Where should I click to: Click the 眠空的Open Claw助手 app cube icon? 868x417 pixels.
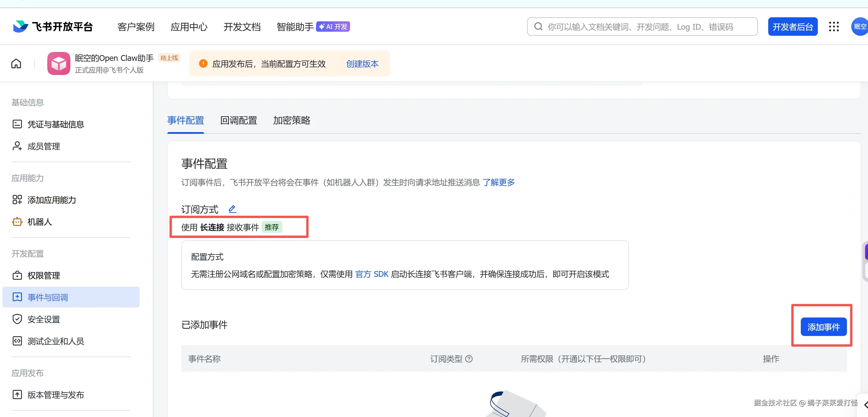tap(59, 63)
